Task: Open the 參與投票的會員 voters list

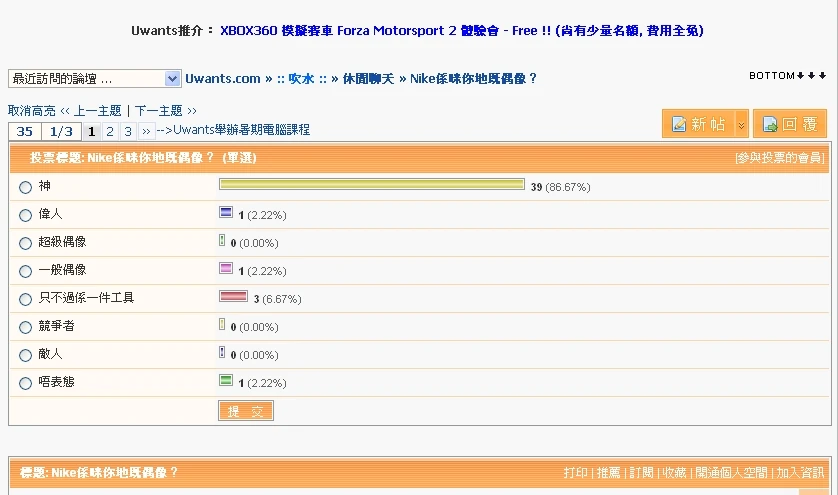Action: click(x=779, y=158)
